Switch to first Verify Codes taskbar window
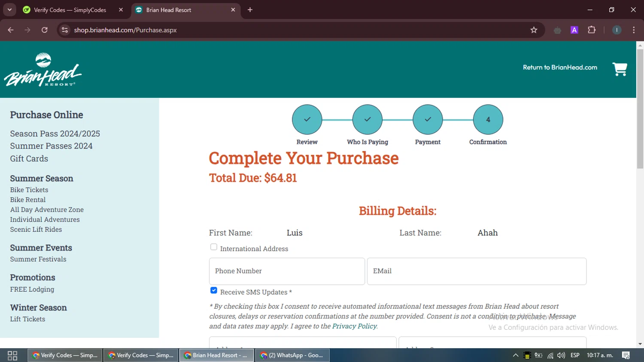The image size is (644, 362). click(x=65, y=356)
